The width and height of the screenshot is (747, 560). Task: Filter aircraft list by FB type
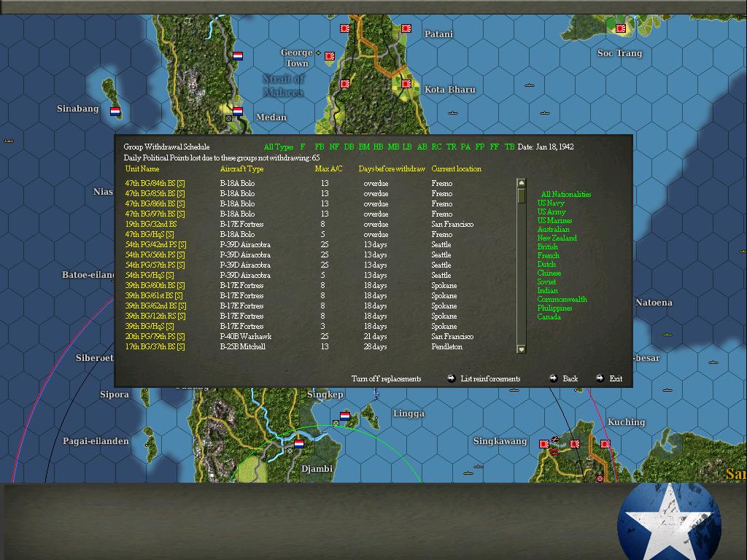(320, 147)
